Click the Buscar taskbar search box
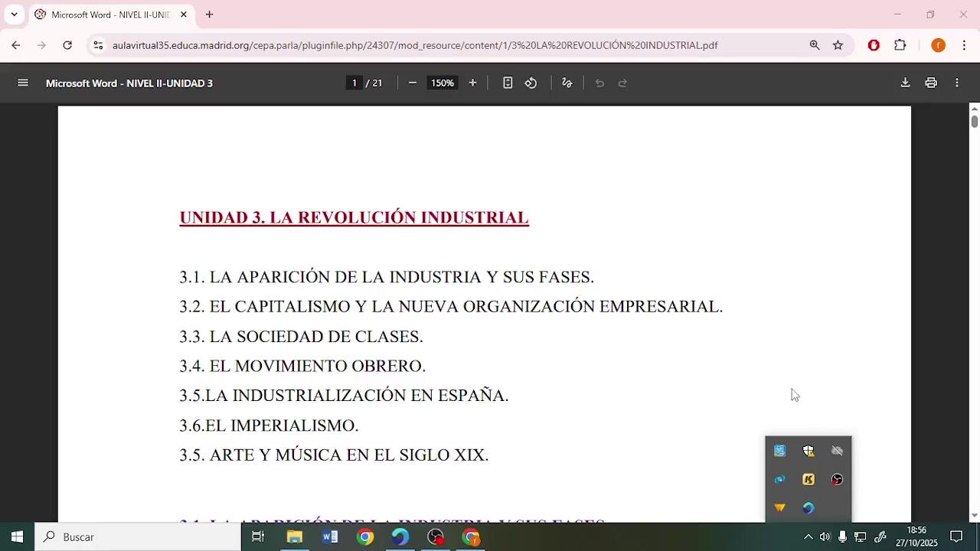 point(138,536)
